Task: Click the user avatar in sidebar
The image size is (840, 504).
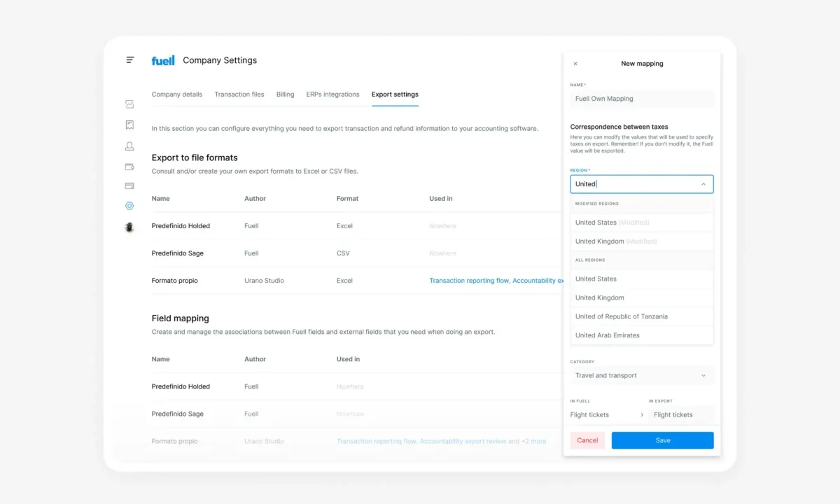Action: pyautogui.click(x=129, y=227)
